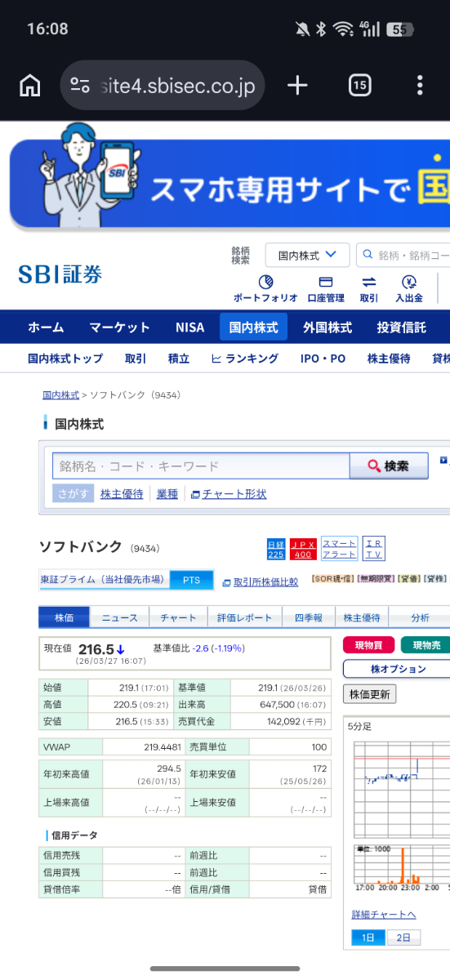Open 外国株式 in main navigation
The width and height of the screenshot is (450, 980).
point(327,327)
